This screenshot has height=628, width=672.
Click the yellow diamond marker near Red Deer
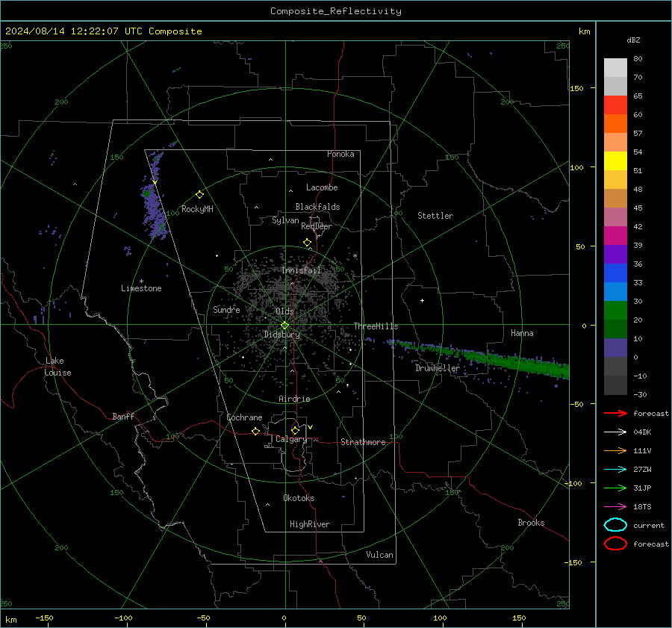308,243
